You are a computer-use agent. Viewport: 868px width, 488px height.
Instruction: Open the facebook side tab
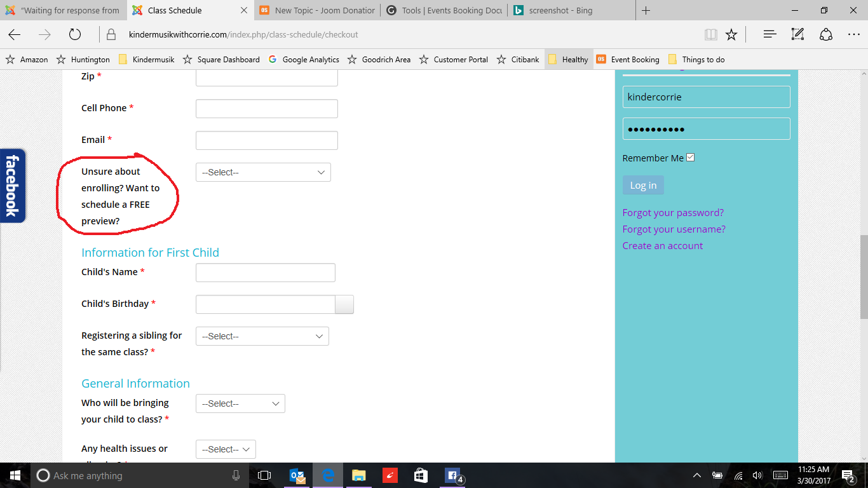tap(12, 186)
